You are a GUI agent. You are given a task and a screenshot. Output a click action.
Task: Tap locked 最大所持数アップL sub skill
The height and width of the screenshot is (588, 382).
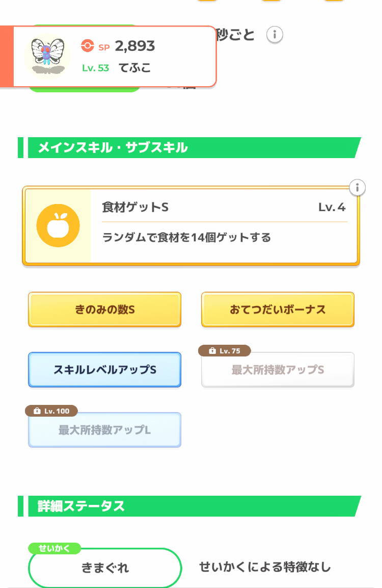(x=104, y=430)
